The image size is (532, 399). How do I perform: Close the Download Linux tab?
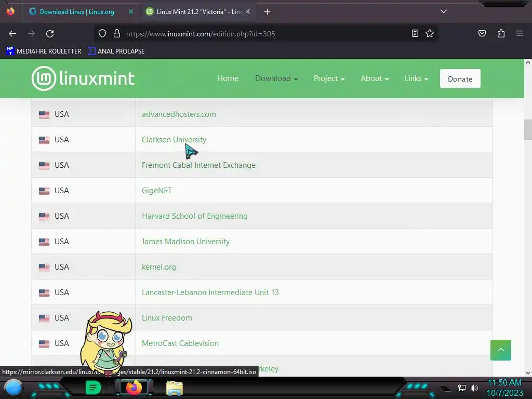130,11
